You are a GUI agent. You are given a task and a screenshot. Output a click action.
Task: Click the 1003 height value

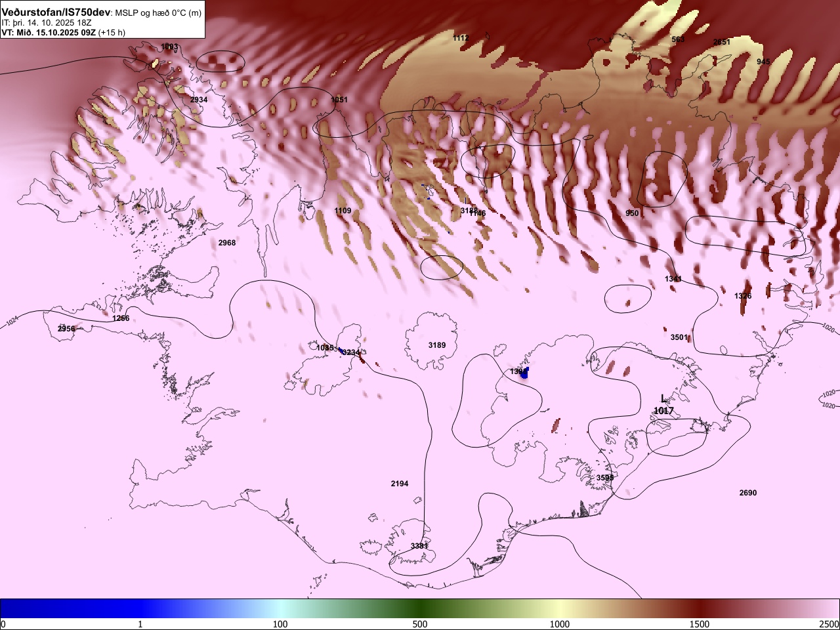[x=169, y=47]
